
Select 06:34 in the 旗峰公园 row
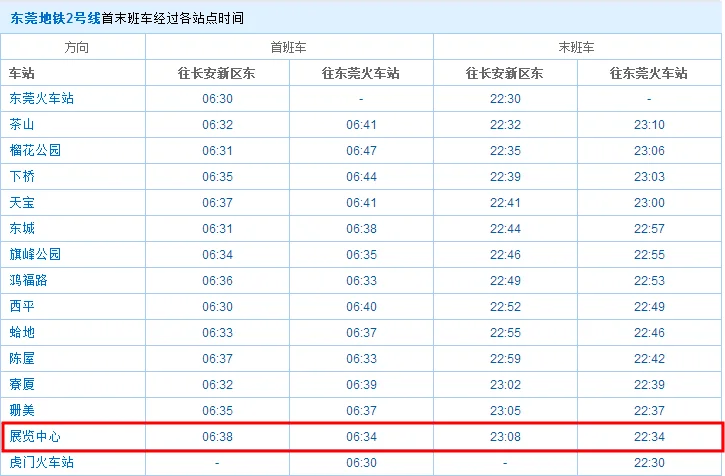[217, 254]
